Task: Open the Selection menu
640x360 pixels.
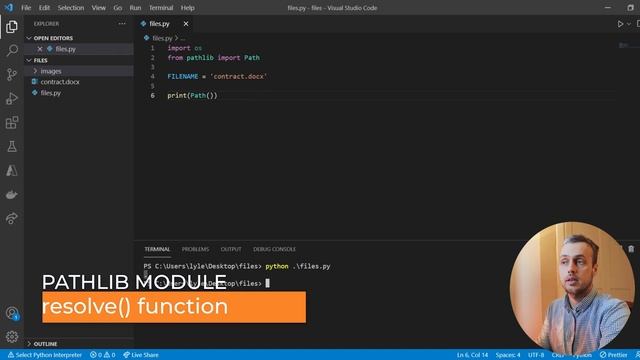Action: click(71, 8)
